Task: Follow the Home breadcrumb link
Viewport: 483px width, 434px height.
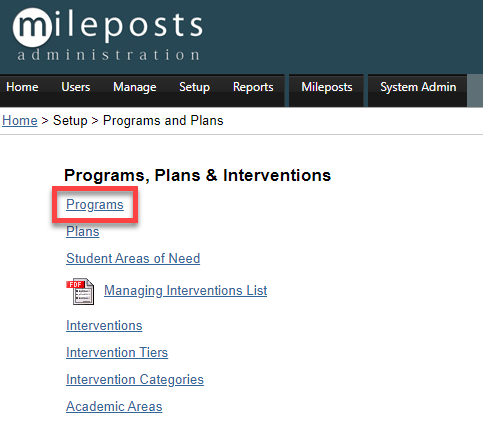Action: coord(20,120)
